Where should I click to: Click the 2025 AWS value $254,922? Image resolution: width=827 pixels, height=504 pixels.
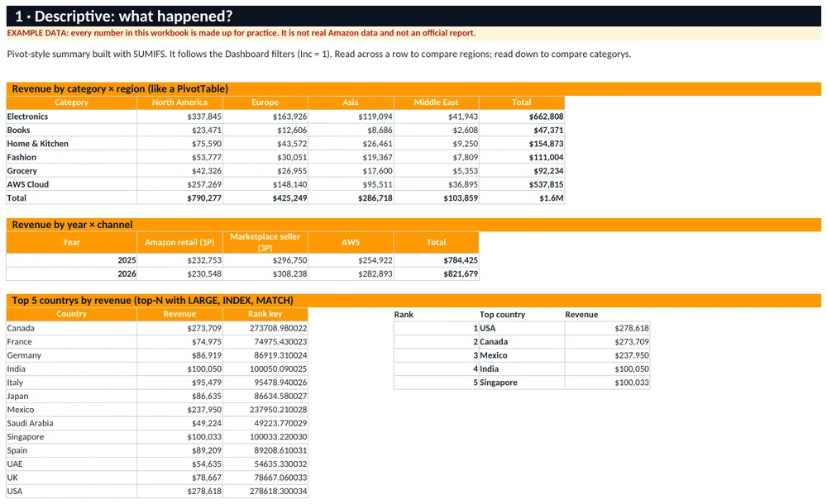pos(350,260)
